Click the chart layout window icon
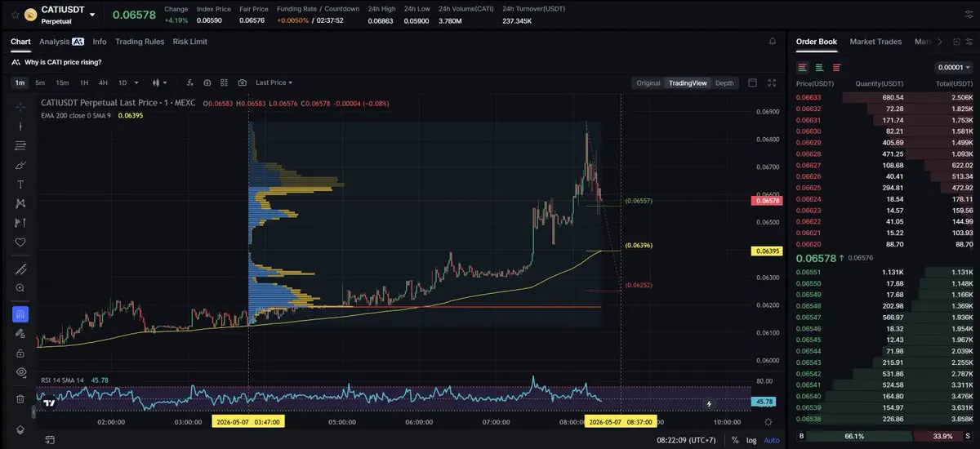This screenshot has height=449, width=980. point(753,82)
